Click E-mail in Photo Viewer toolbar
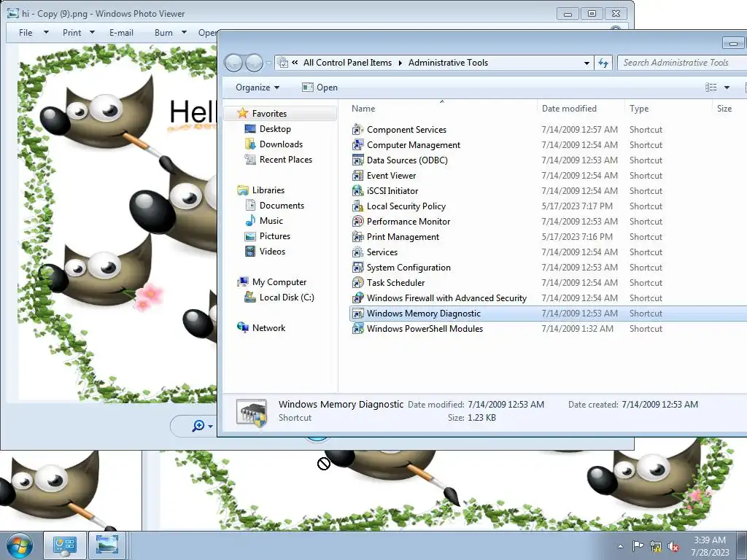747x560 pixels. tap(122, 32)
